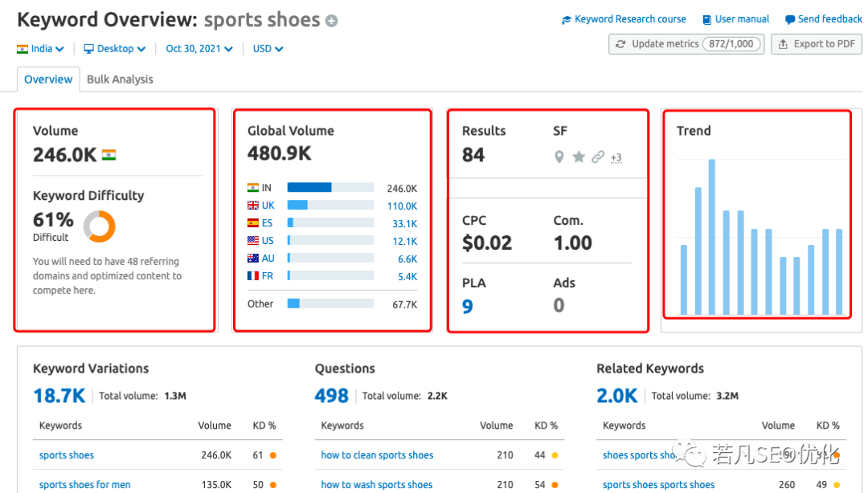Click the India flag next to Volume
Viewport: 868px width, 493px height.
(x=109, y=155)
